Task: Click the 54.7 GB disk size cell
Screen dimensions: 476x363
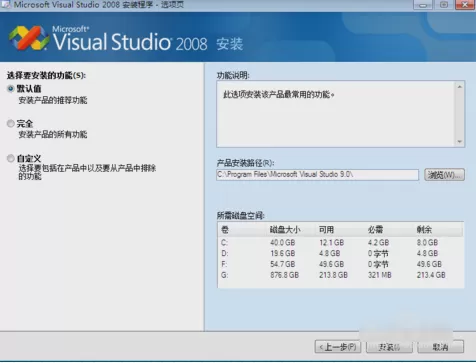Action: click(282, 264)
